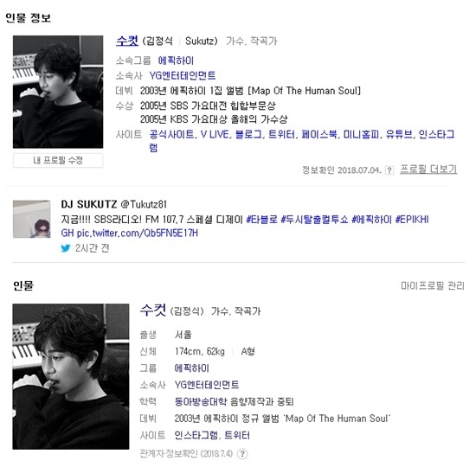476x467 pixels.
Task: Open the top profile photo of 수컷
Action: 58,92
